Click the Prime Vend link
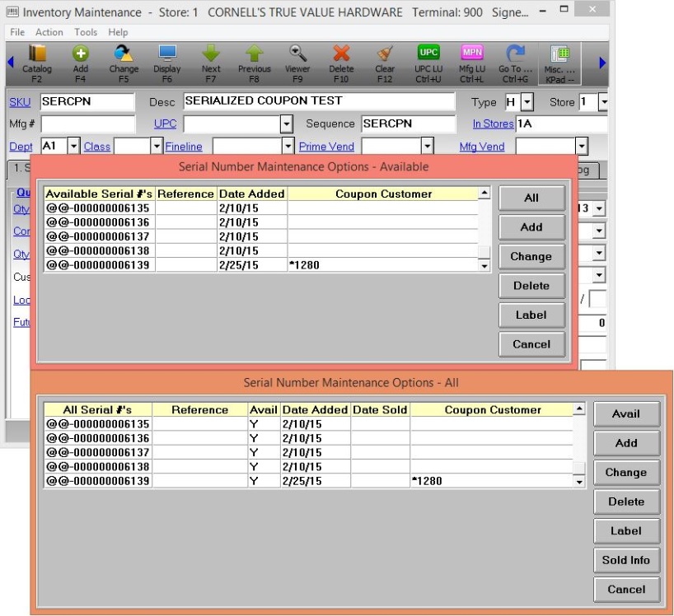Image resolution: width=674 pixels, height=616 pixels. click(326, 147)
